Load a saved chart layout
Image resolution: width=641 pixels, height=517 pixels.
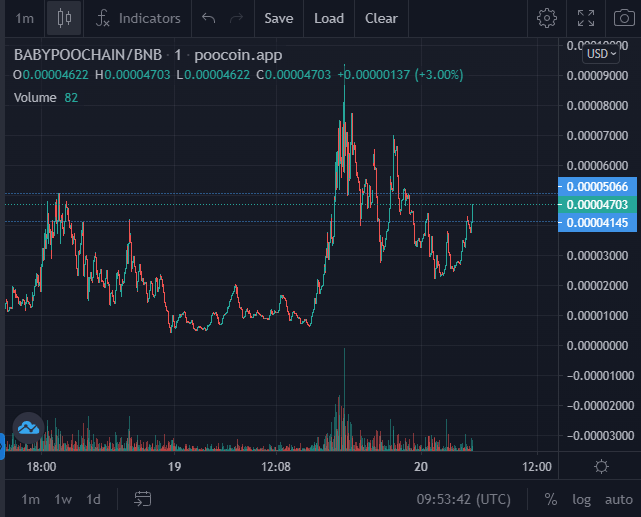point(329,18)
